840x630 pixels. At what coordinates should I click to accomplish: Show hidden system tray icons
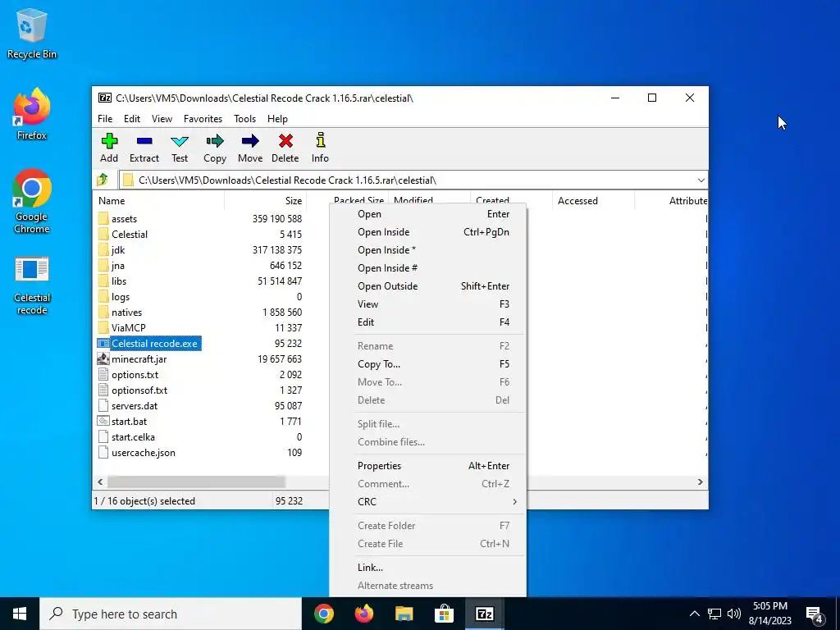pos(694,614)
